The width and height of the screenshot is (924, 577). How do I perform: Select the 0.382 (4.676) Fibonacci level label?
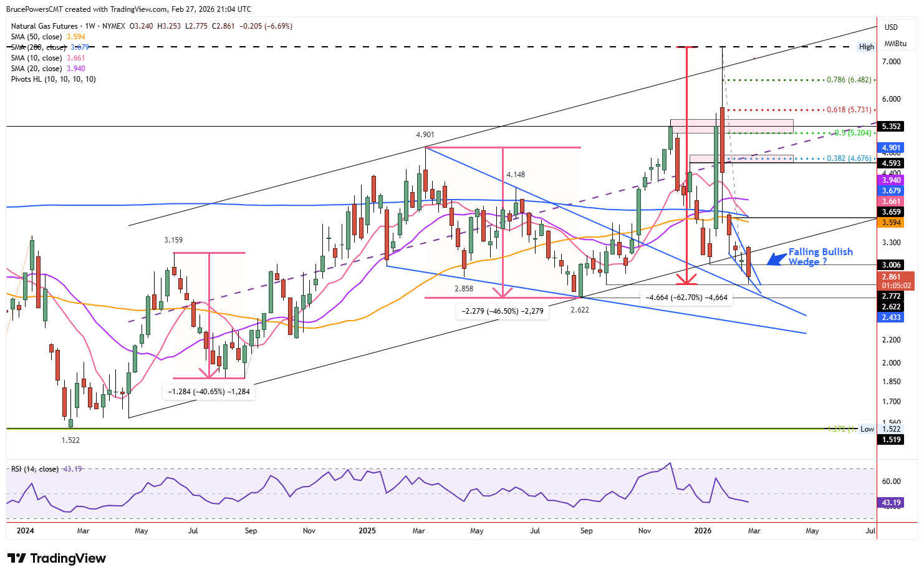[849, 158]
